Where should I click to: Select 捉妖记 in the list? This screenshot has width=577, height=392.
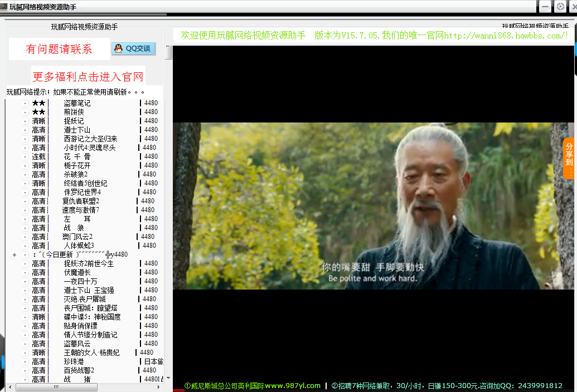[x=74, y=121]
